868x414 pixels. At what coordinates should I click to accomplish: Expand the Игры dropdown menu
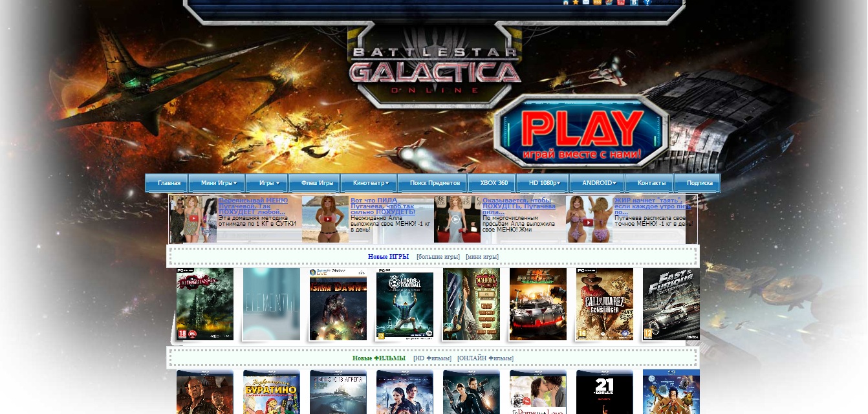pos(267,183)
